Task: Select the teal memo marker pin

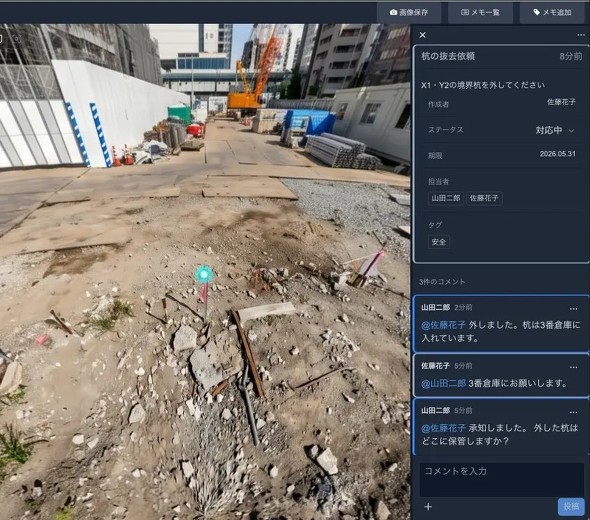Action: point(204,274)
